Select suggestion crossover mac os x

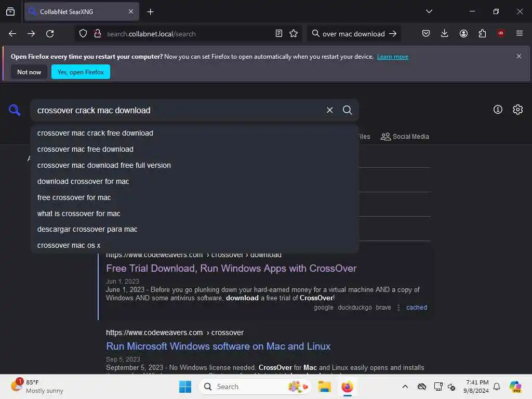[194, 245]
